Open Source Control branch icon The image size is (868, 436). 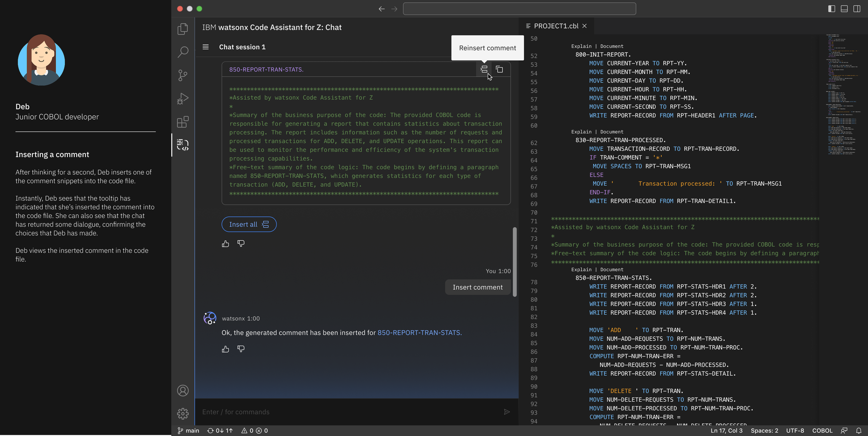pyautogui.click(x=183, y=75)
